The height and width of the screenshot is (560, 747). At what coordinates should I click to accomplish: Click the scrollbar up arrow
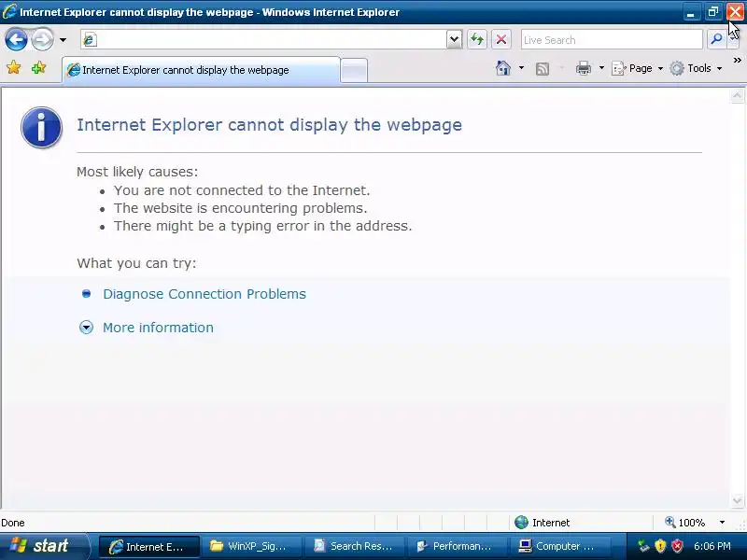point(737,96)
